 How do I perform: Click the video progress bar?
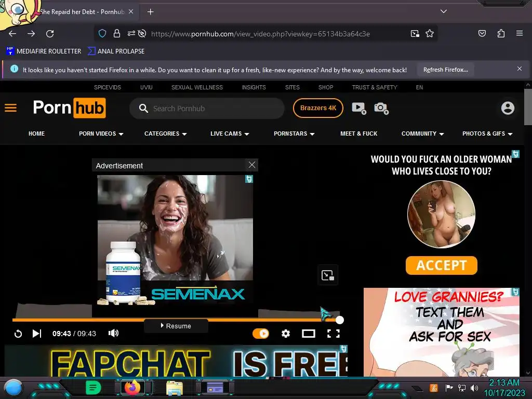coord(176,320)
